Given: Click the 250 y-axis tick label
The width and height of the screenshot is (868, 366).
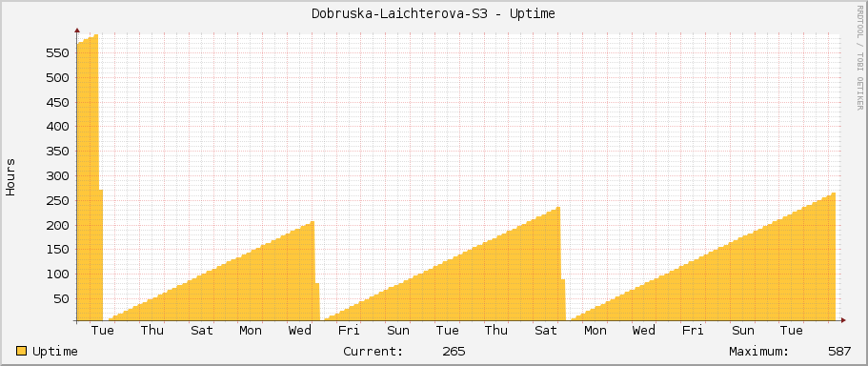Looking at the screenshot, I should pos(57,200).
